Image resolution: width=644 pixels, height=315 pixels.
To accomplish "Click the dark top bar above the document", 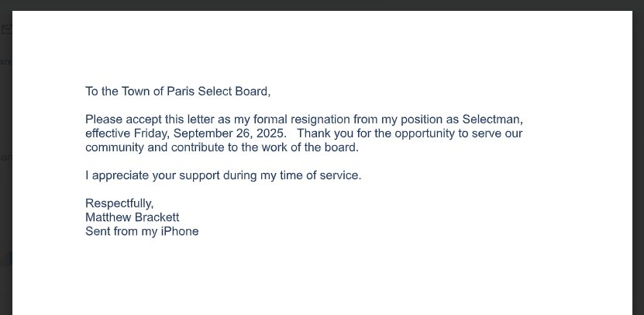I will pos(322,5).
